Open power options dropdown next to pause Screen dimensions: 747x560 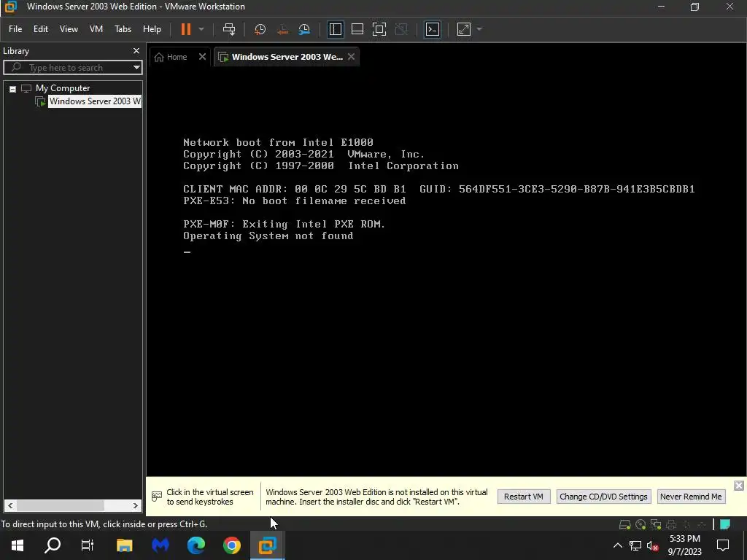click(201, 29)
